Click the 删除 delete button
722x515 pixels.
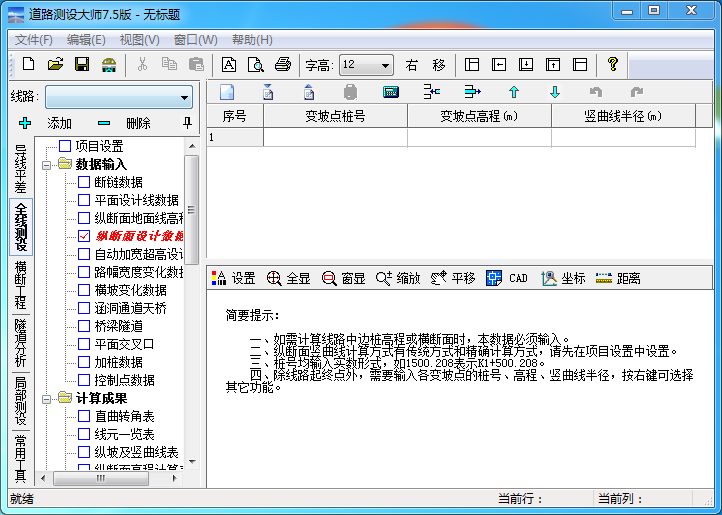[x=126, y=123]
